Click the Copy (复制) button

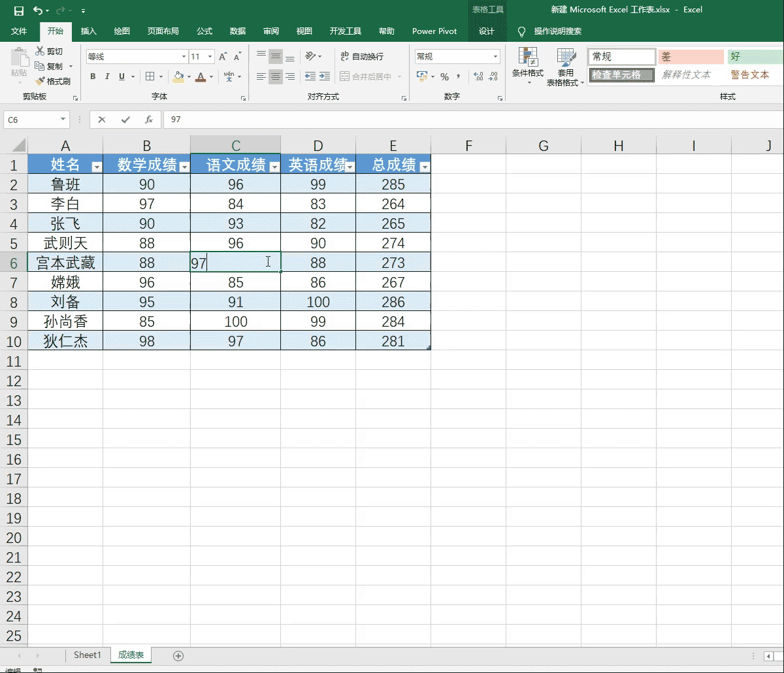point(50,67)
